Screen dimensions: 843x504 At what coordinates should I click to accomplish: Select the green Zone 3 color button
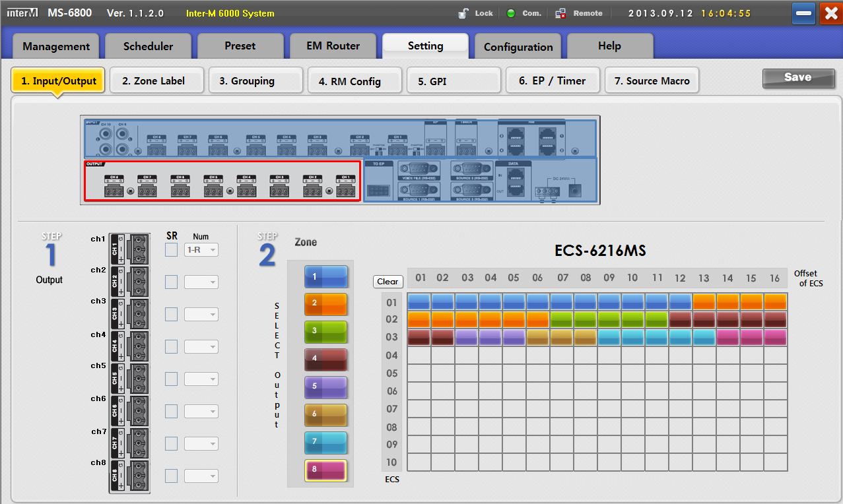pos(325,332)
